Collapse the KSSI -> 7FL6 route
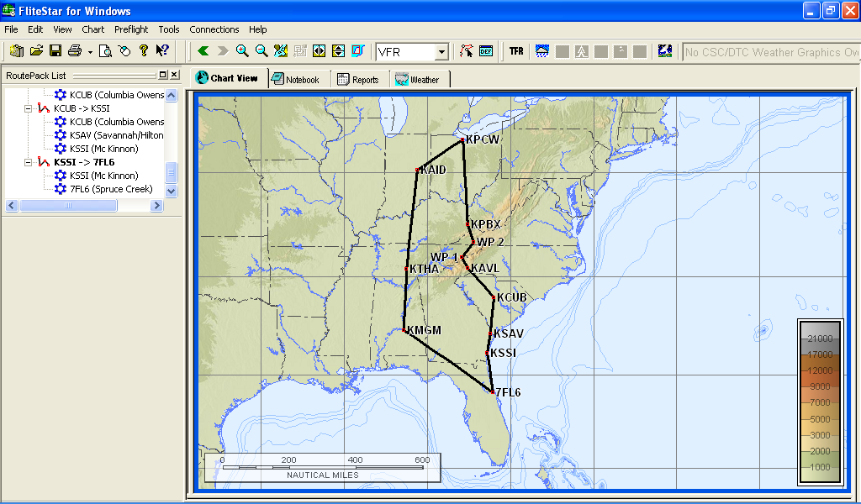The image size is (861, 504). [28, 162]
